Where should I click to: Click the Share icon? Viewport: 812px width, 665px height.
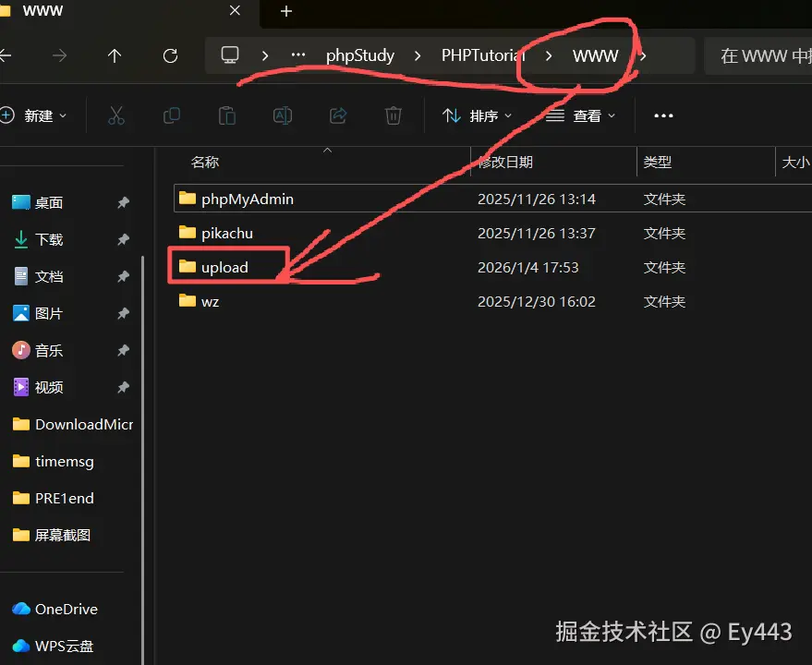tap(338, 115)
